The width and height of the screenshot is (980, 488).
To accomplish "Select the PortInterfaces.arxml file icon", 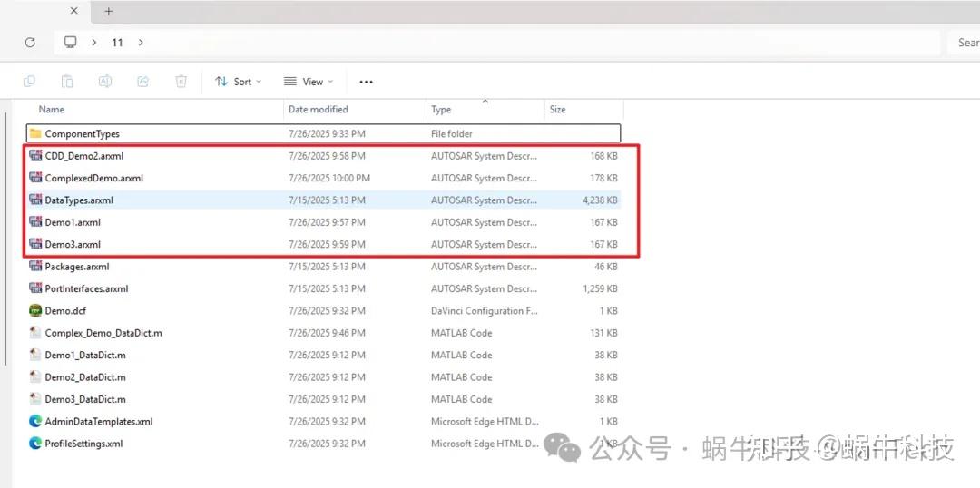I will click(35, 288).
